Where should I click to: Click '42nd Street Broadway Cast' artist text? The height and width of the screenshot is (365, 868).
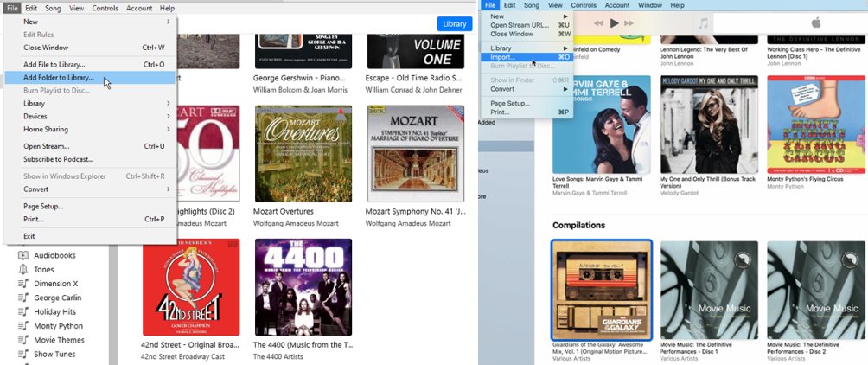coord(182,356)
